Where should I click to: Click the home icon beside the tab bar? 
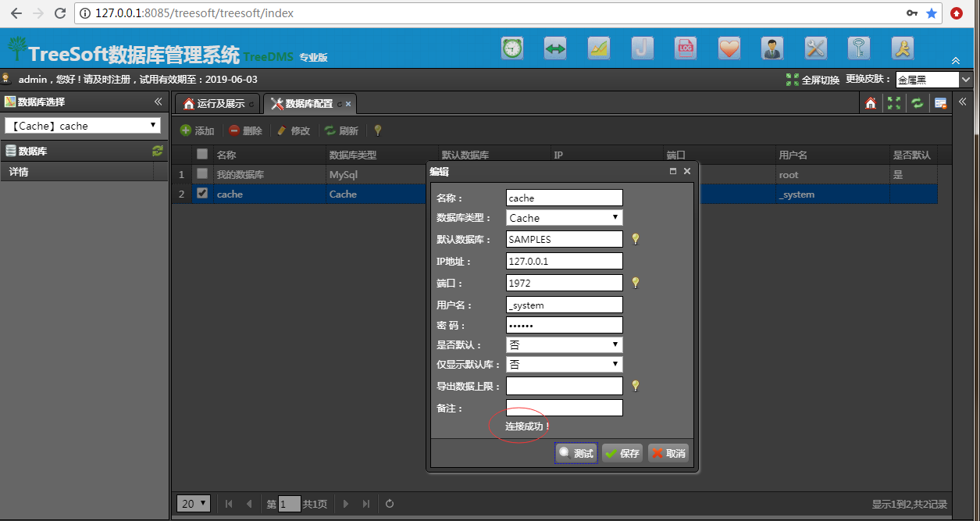click(x=870, y=102)
